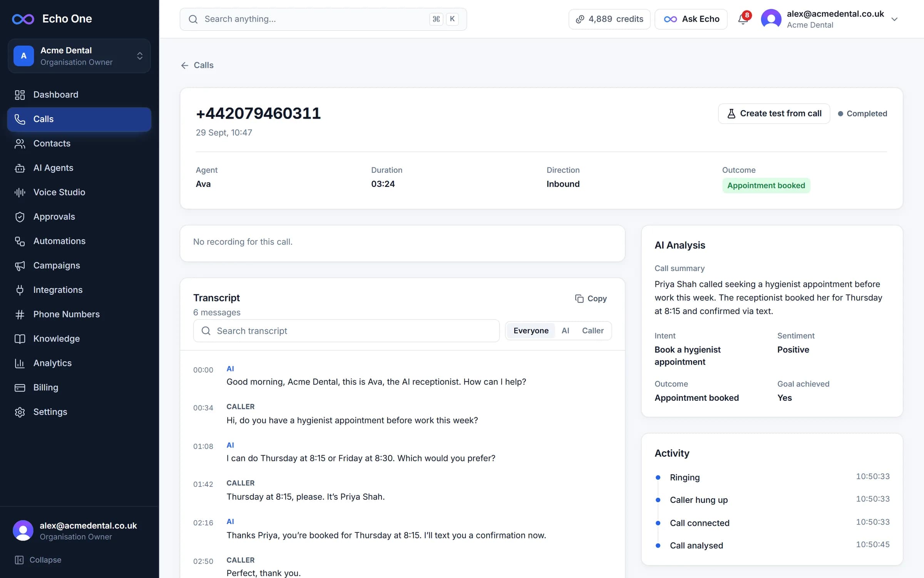Open the account menu chevron in header

click(x=894, y=19)
